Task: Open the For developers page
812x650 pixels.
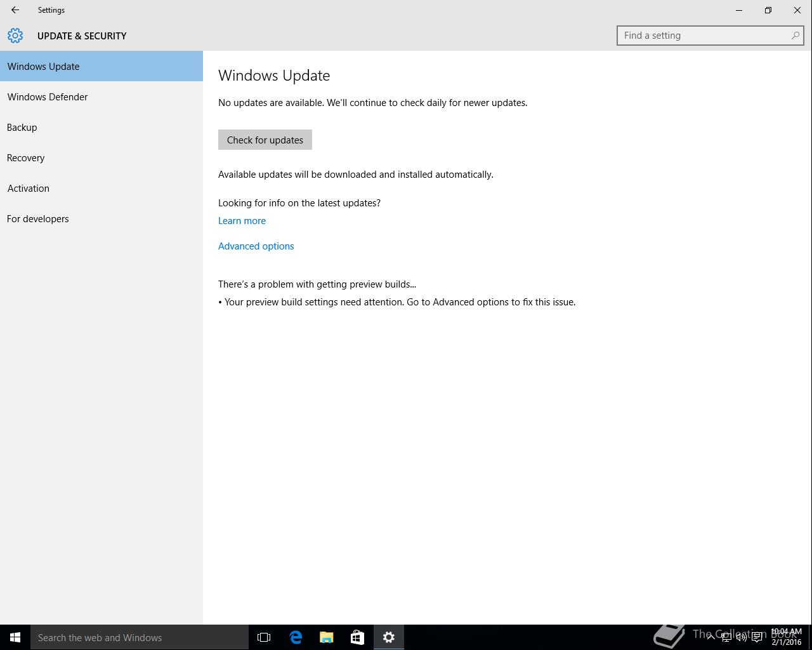Action: coord(101,218)
